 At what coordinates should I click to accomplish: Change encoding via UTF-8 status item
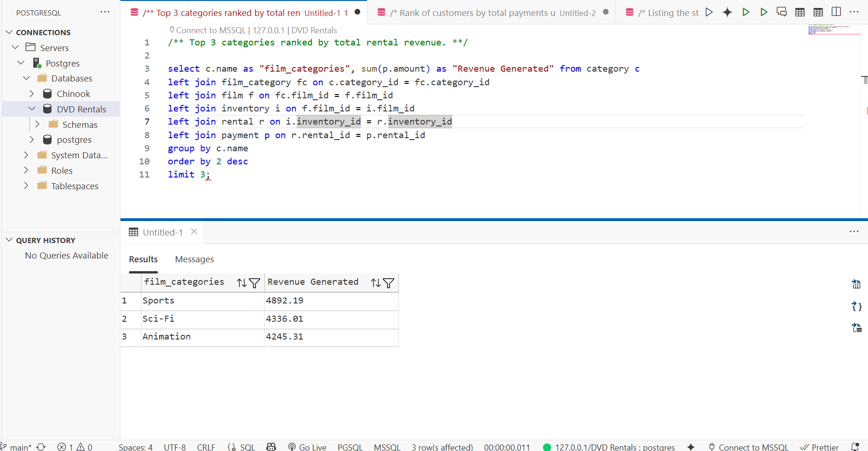[x=175, y=447]
